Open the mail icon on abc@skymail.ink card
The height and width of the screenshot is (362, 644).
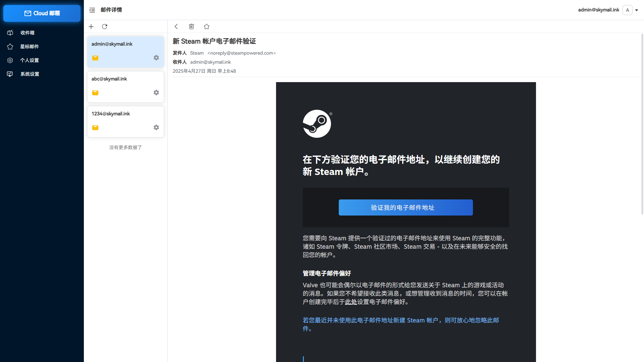point(95,93)
